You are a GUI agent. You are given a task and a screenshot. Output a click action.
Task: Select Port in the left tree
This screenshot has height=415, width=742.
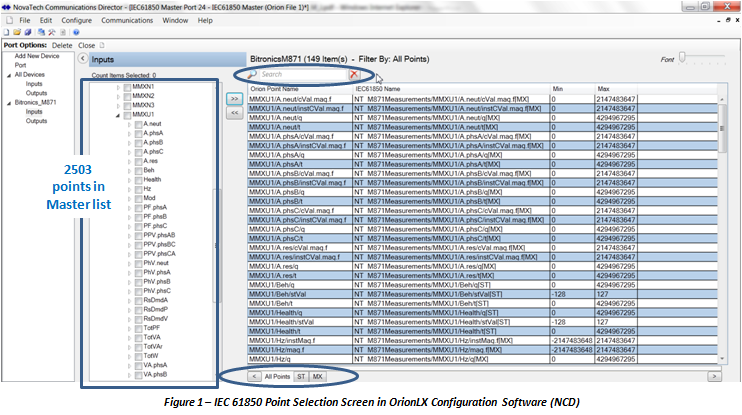click(x=20, y=65)
